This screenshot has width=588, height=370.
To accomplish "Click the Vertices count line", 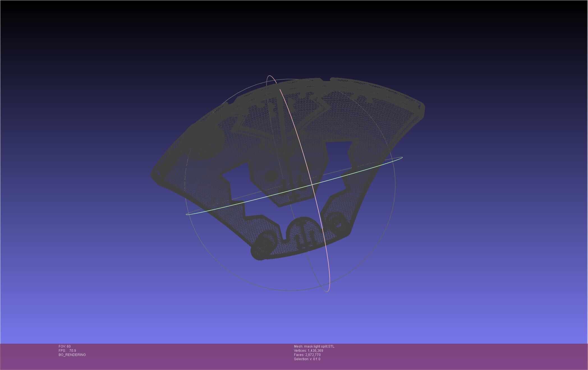I will [308, 351].
